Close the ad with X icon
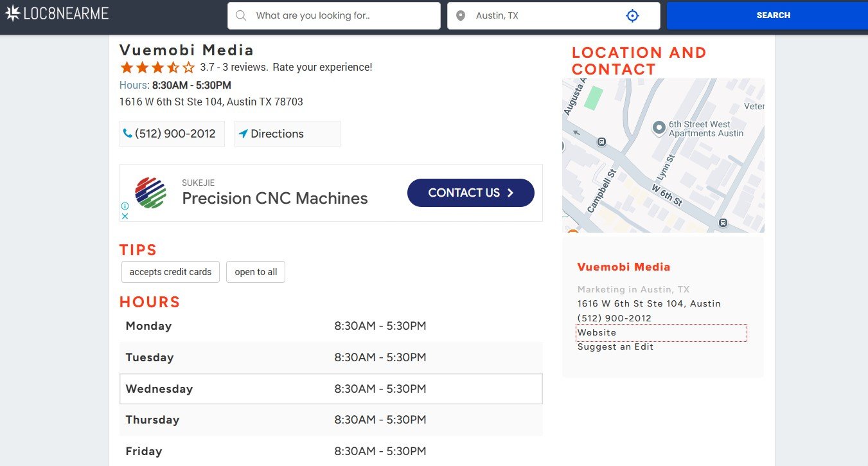Viewport: 868px width, 466px height. click(x=125, y=216)
